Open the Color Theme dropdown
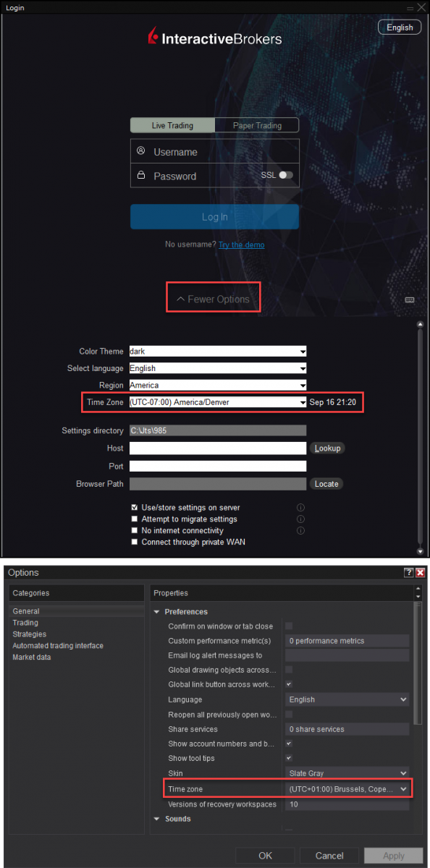Viewport: 430px width, 868px height. pos(218,351)
